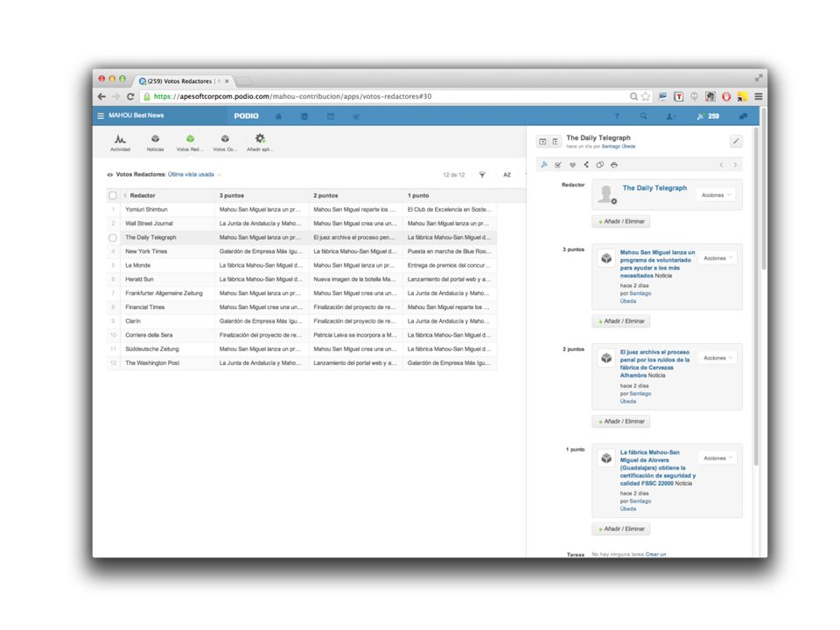Open Acciones dropdown for Redactor

(x=717, y=195)
